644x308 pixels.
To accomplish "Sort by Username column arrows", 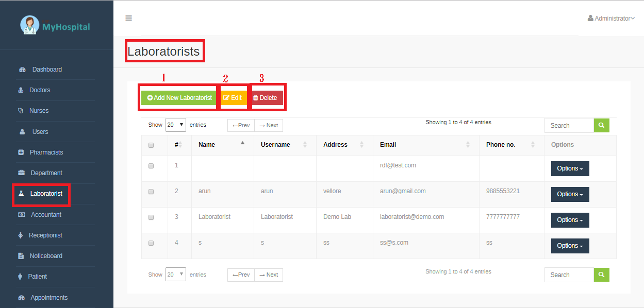I will coord(305,145).
